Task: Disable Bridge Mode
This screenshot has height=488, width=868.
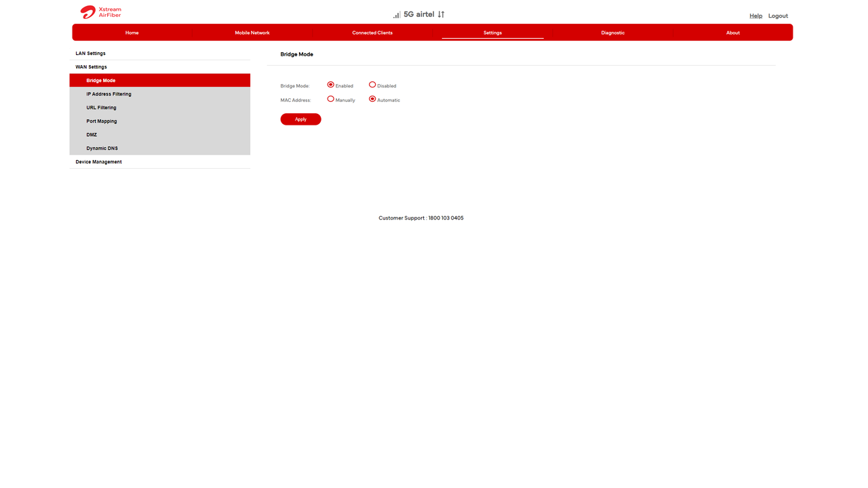Action: pyautogui.click(x=372, y=84)
